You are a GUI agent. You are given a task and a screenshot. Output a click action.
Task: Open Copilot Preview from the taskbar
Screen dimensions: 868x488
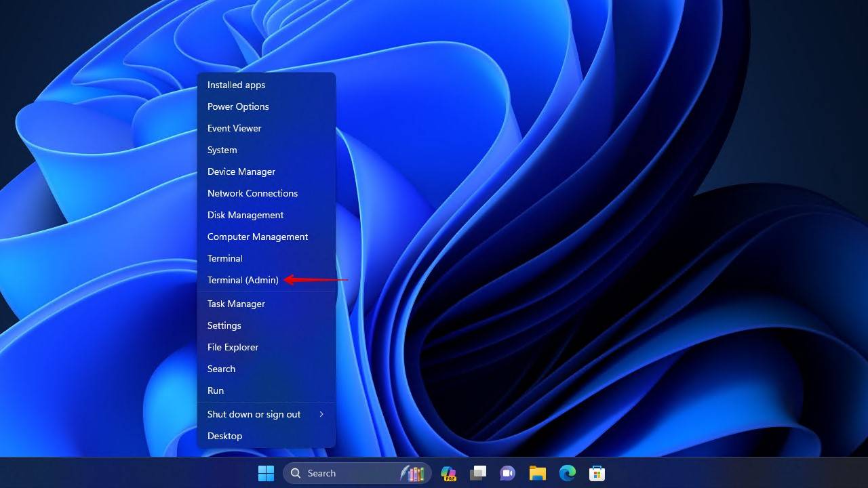tap(448, 473)
